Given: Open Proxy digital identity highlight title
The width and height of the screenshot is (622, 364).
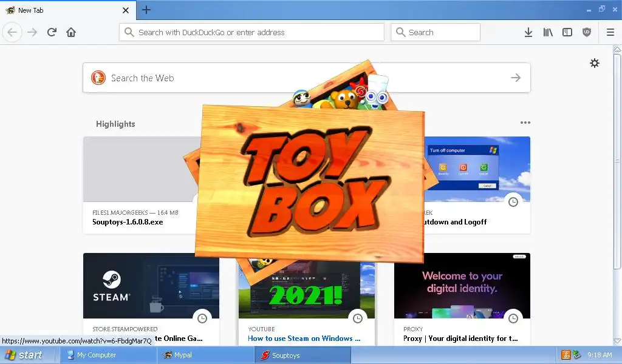Looking at the screenshot, I should click(x=460, y=339).
